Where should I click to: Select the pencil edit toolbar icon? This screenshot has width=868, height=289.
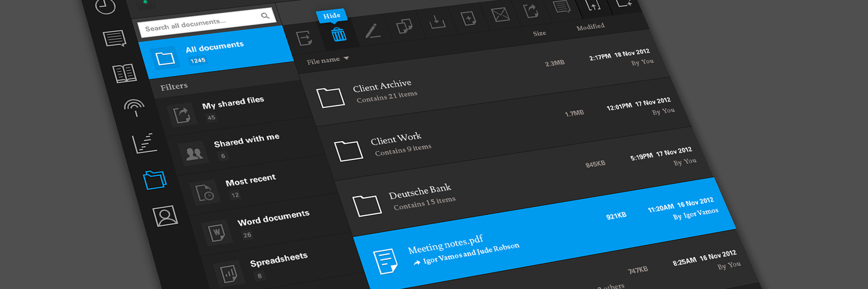point(372,30)
